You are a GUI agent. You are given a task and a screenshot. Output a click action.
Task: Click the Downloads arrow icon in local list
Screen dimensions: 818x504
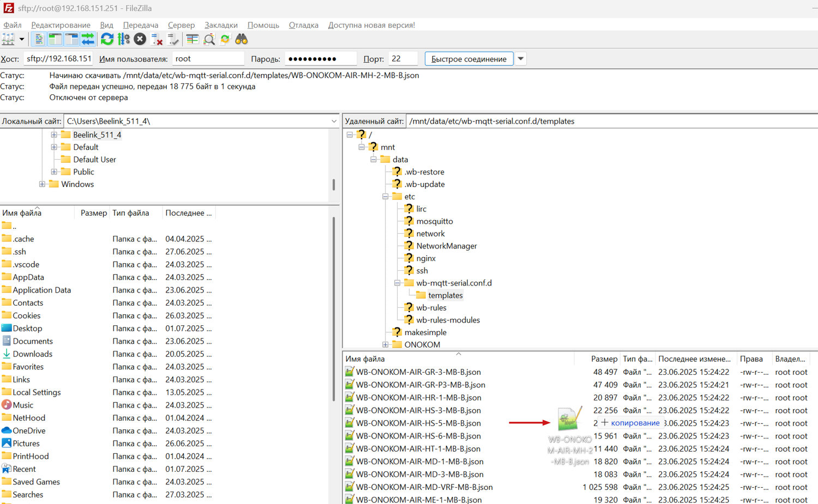click(x=7, y=354)
